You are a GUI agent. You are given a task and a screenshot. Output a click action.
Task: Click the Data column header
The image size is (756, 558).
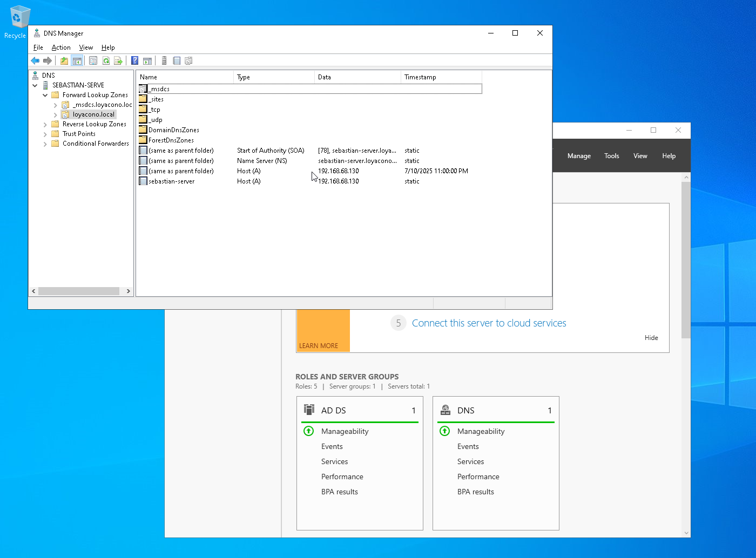point(357,77)
